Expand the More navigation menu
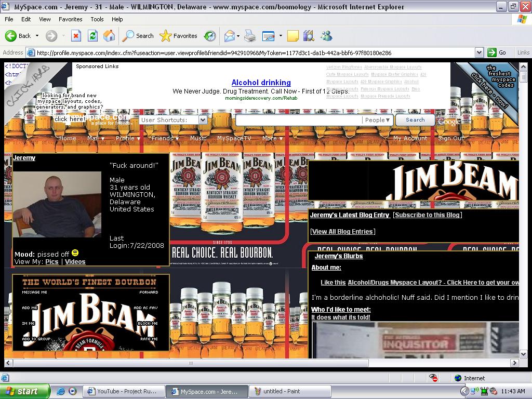Viewport: 532px width, 399px height. 272,138
